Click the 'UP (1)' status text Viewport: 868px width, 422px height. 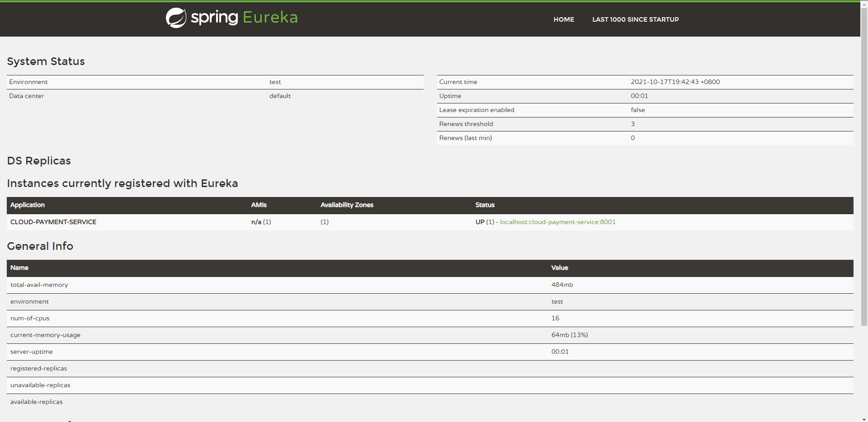point(485,222)
